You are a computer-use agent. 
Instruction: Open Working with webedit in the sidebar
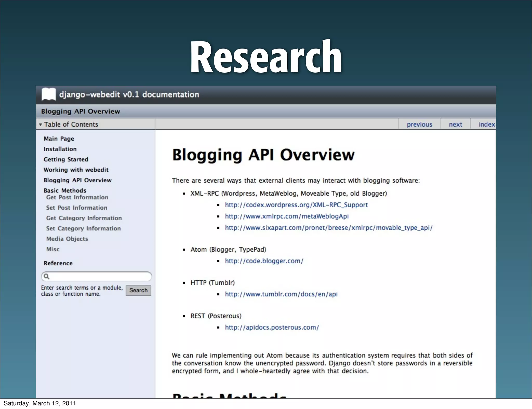tap(76, 170)
